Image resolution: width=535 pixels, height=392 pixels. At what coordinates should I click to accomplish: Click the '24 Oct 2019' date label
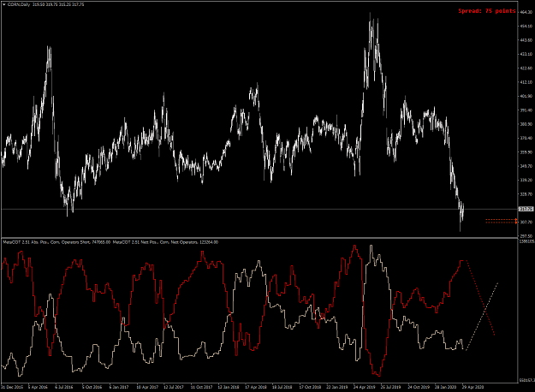(x=419, y=387)
